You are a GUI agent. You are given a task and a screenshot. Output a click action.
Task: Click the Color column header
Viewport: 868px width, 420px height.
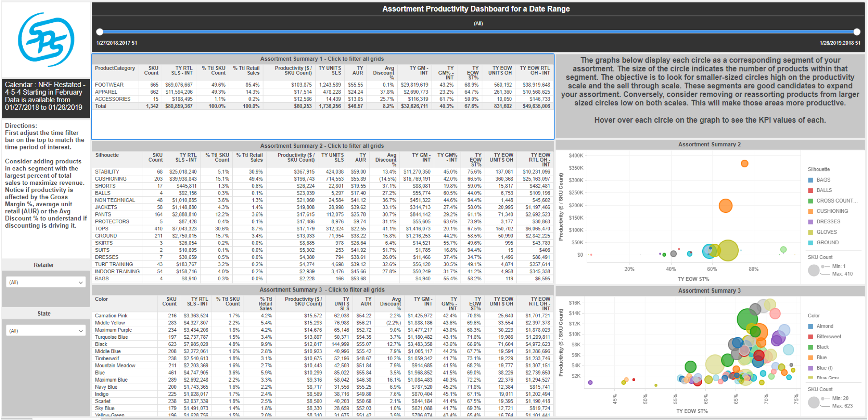[x=102, y=299]
